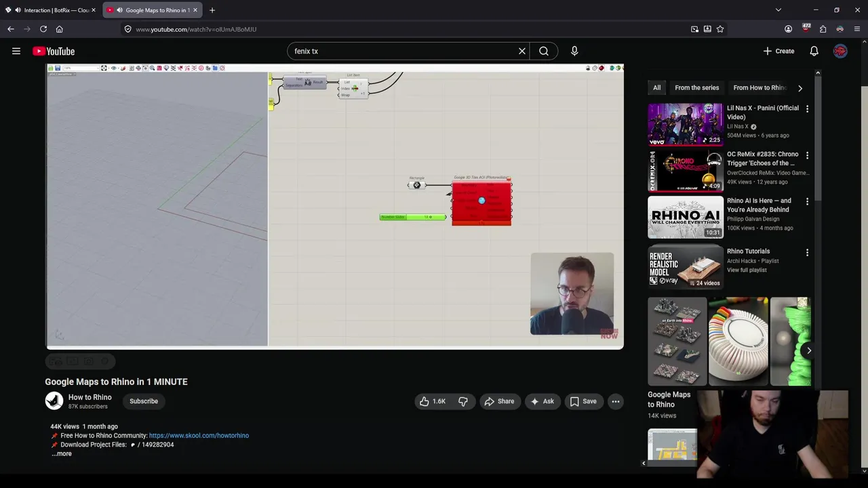Click the sidebar scrollbar
Image resolution: width=868 pixels, height=488 pixels.
click(818, 136)
